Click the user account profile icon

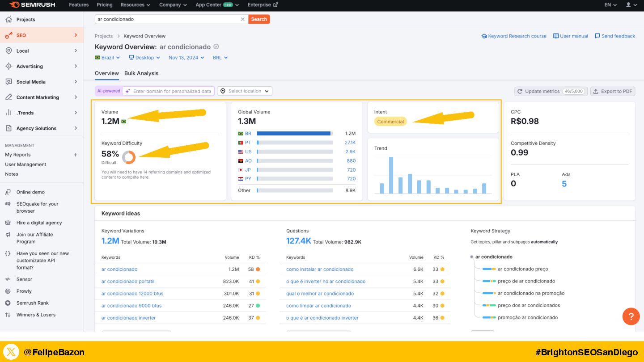point(628,5)
